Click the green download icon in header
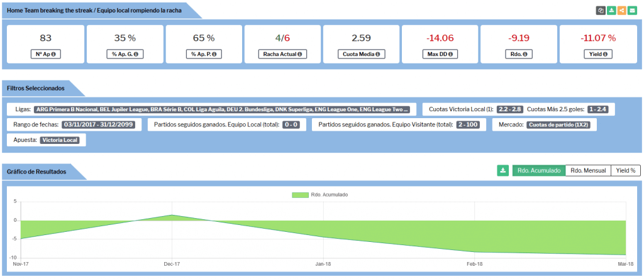Image resolution: width=644 pixels, height=279 pixels. [611, 11]
